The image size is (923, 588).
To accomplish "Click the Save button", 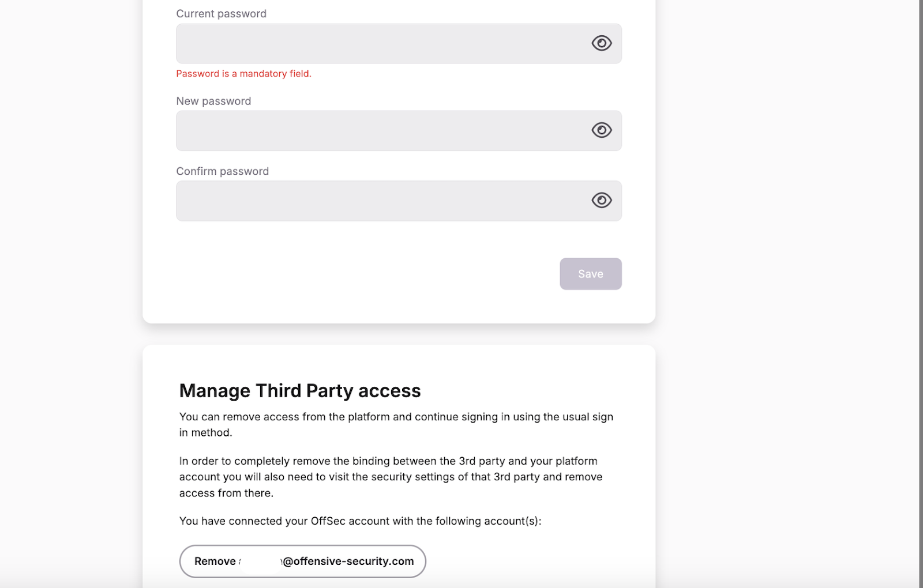I will 591,274.
